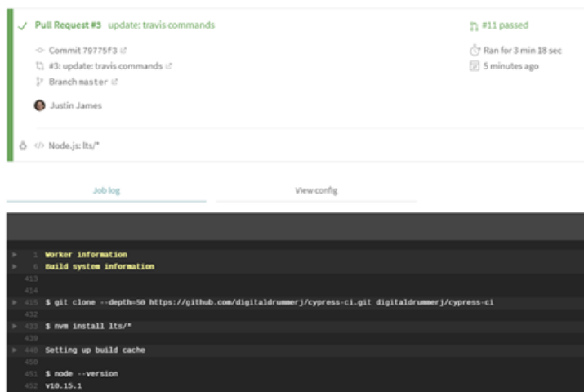Click the commit icon beside Commit 79775f3
The height and width of the screenshot is (392, 584).
click(40, 51)
